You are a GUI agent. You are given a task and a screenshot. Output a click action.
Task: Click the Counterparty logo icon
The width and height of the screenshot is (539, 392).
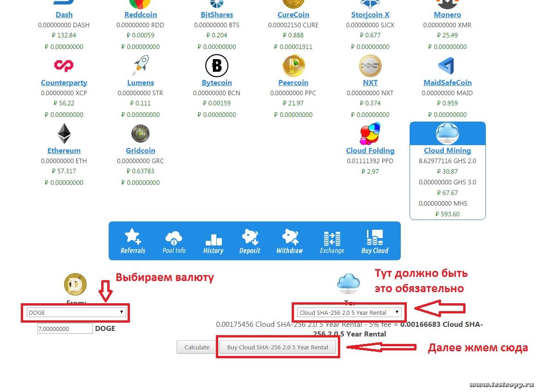click(x=64, y=66)
